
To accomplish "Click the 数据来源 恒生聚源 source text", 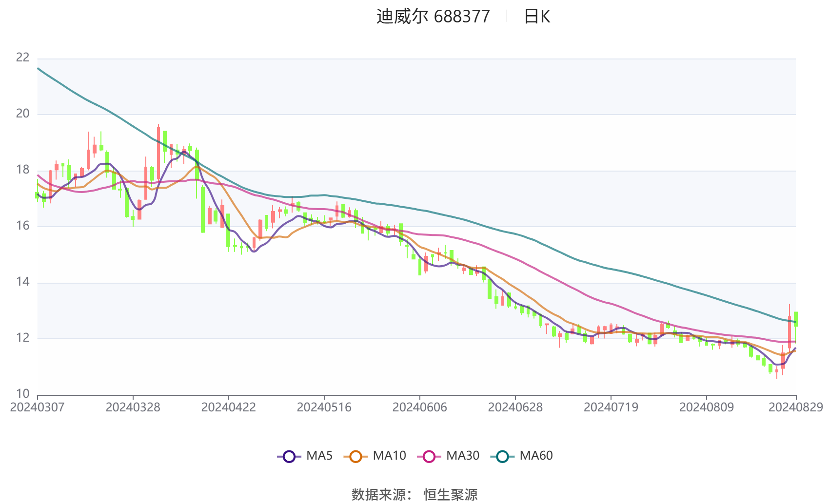I will point(414,494).
